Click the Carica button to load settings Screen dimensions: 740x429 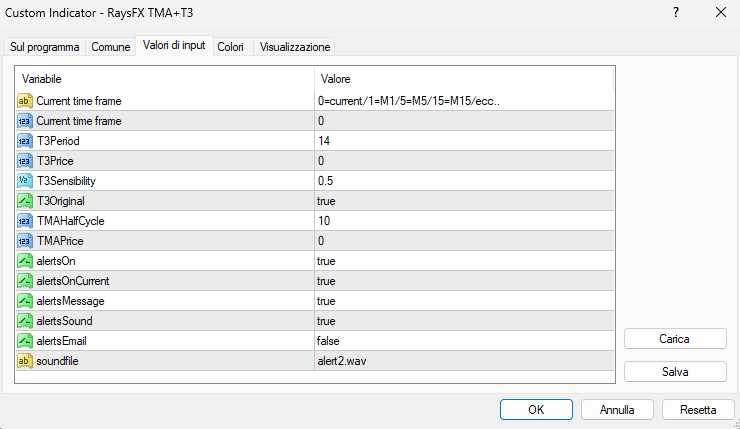(674, 339)
